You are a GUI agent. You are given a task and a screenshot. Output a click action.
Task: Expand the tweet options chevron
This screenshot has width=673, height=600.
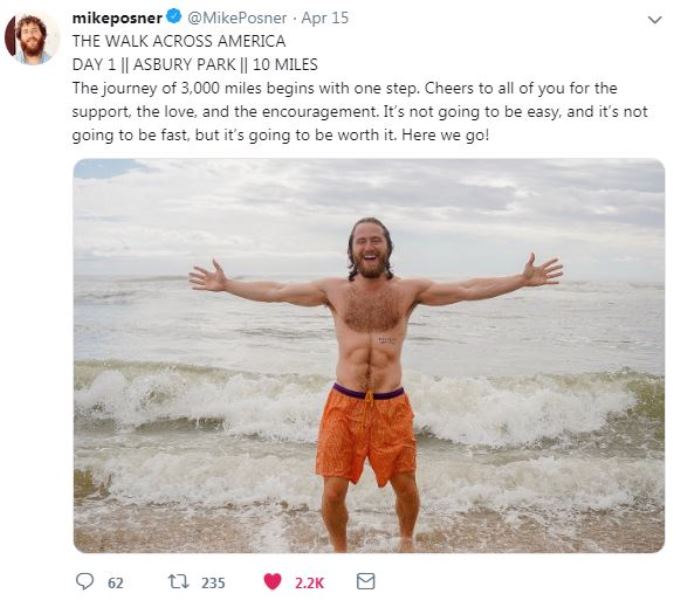point(655,19)
